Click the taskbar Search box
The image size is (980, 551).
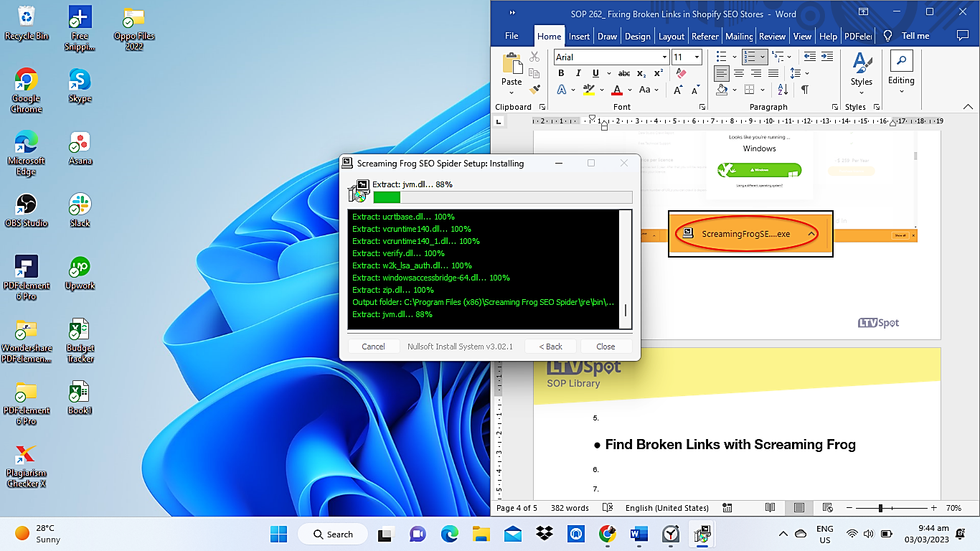click(333, 534)
